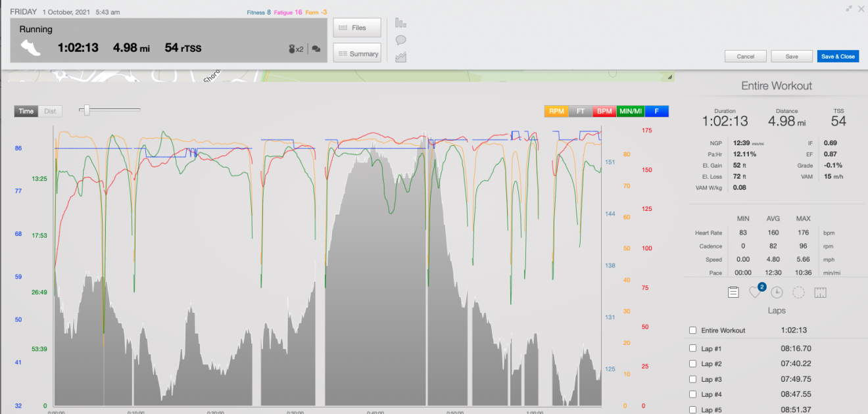Click the running shoe sport icon
Screen dimensions: 868x414
coord(31,47)
